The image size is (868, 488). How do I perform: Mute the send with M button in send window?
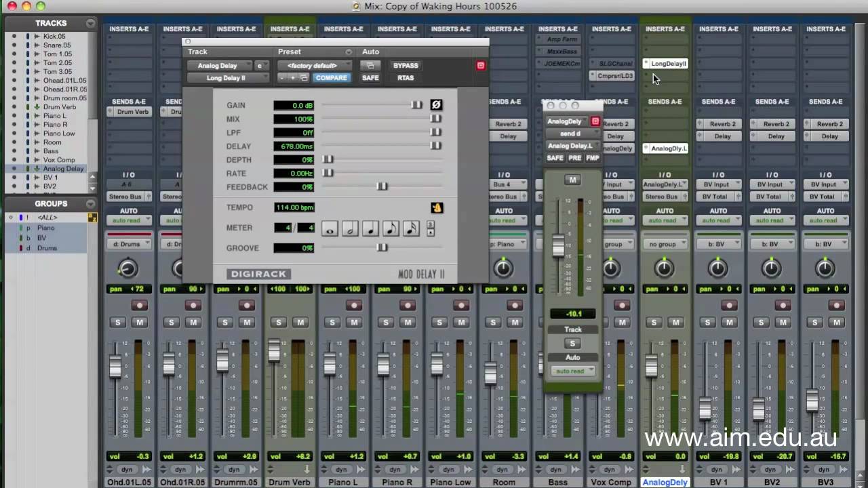[573, 180]
